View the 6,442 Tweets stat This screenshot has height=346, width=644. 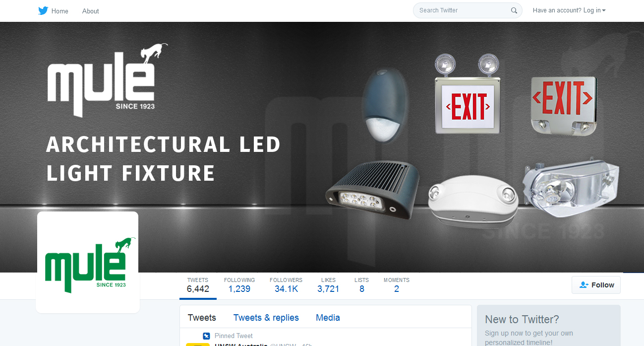pyautogui.click(x=198, y=285)
